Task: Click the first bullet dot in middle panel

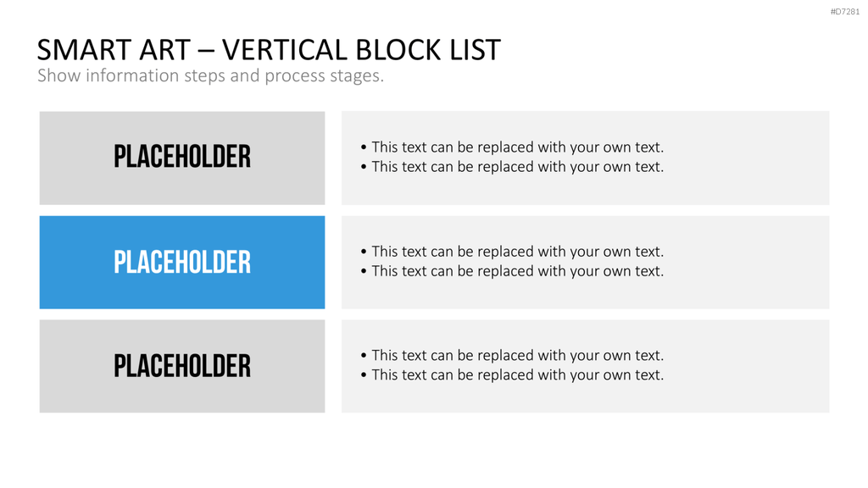Action: [x=363, y=251]
